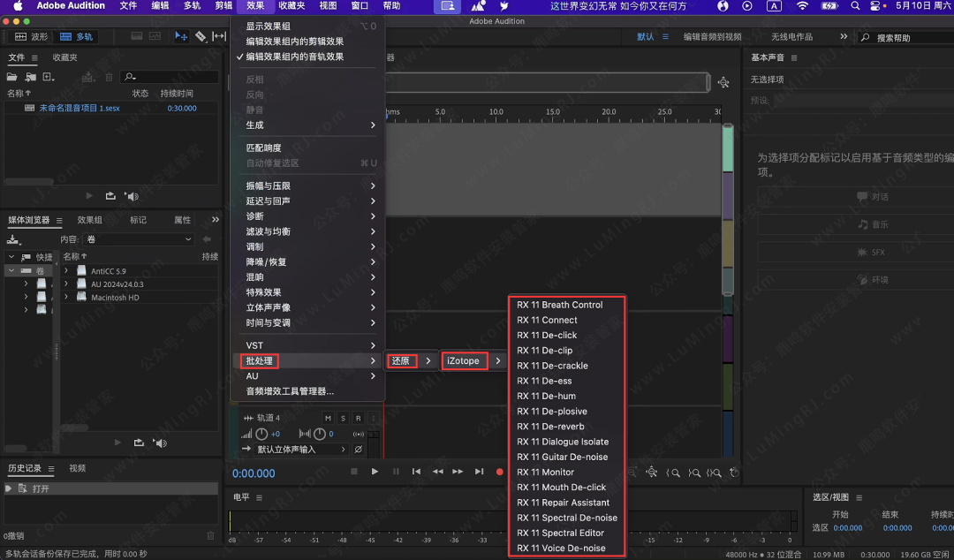Click the Import File icon in Files panel

pos(31,77)
